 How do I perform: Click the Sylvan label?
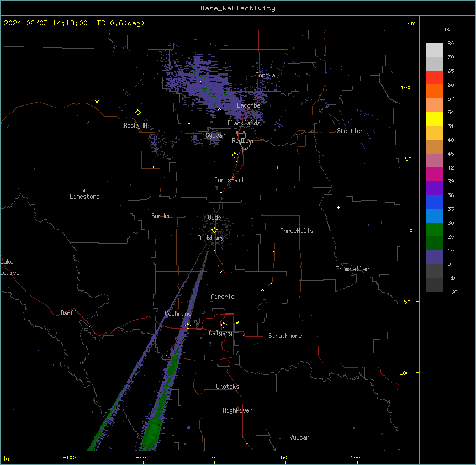215,135
